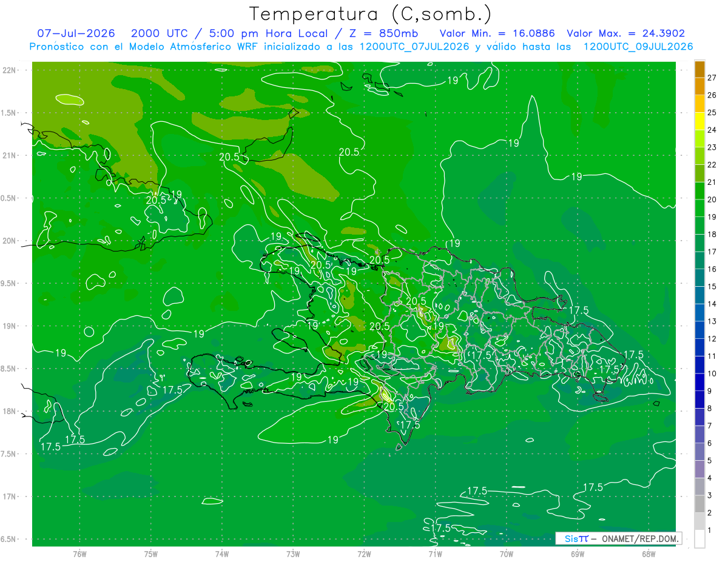
Task: Click the brown swatch above legend value 27
Action: click(699, 69)
